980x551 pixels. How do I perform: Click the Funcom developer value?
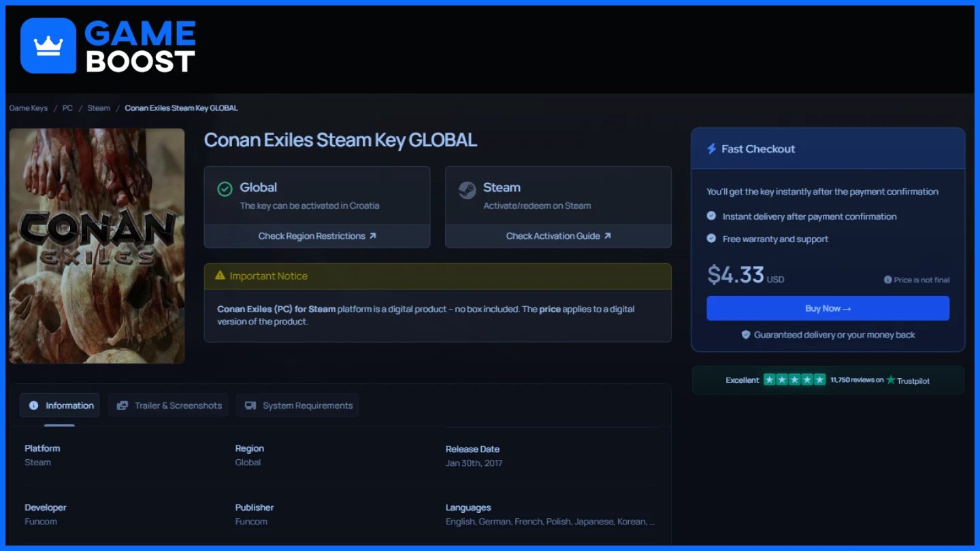click(x=41, y=522)
